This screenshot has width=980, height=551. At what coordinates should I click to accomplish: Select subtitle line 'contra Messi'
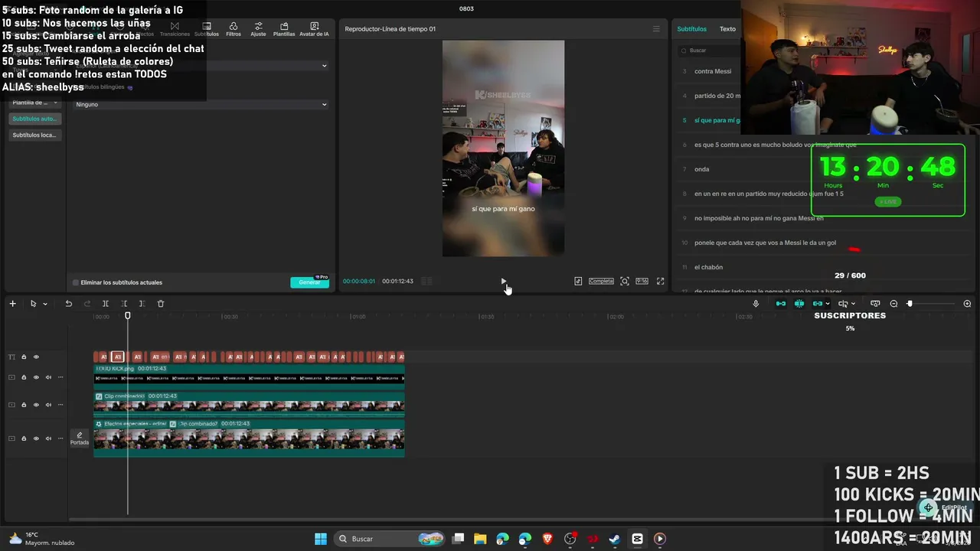click(x=713, y=71)
